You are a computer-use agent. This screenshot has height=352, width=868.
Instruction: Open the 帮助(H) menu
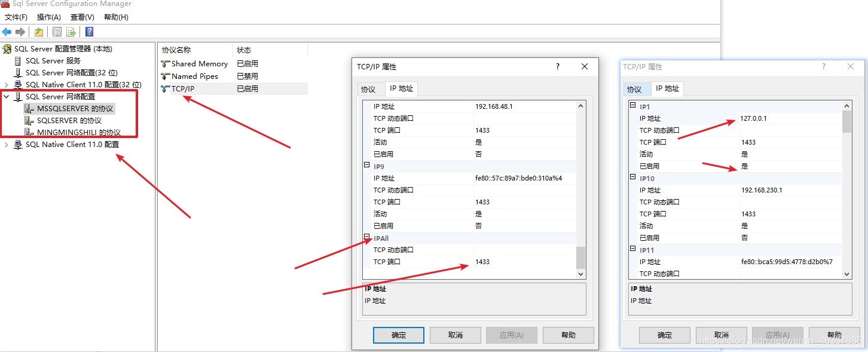click(x=116, y=17)
